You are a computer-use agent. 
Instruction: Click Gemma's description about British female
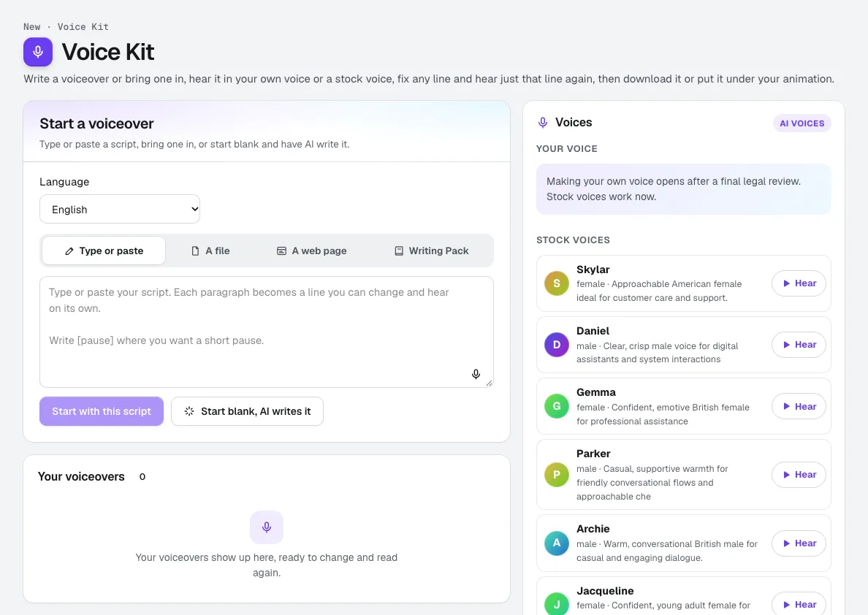click(x=663, y=414)
